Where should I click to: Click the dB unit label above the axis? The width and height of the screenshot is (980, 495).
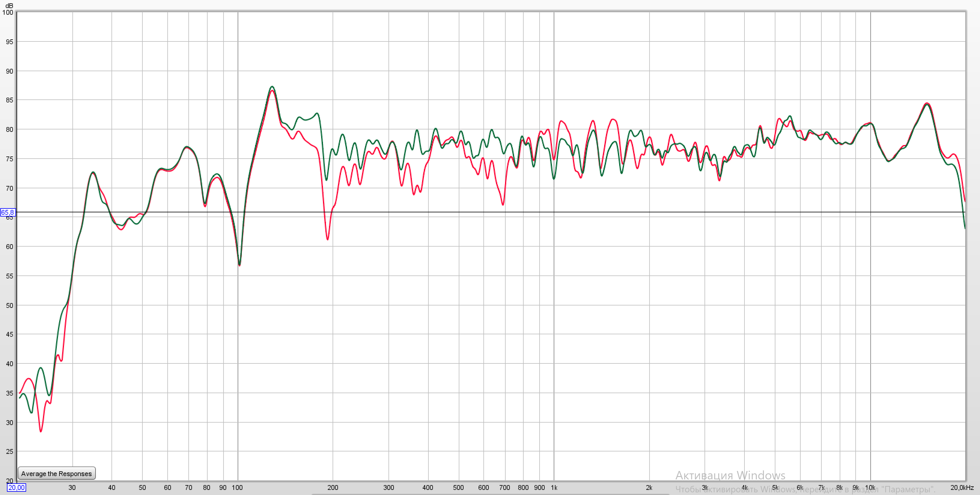[x=9, y=6]
